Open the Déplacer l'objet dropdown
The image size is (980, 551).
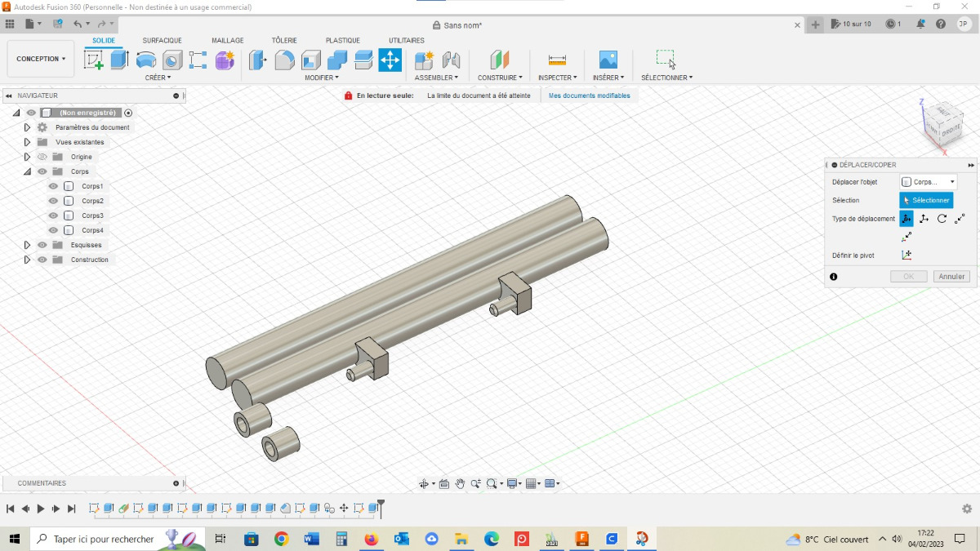(929, 182)
